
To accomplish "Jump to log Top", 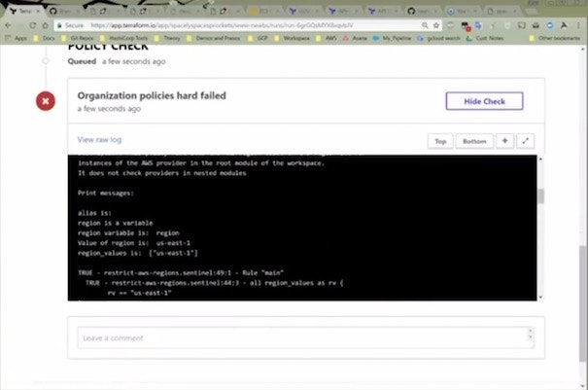I will click(440, 141).
